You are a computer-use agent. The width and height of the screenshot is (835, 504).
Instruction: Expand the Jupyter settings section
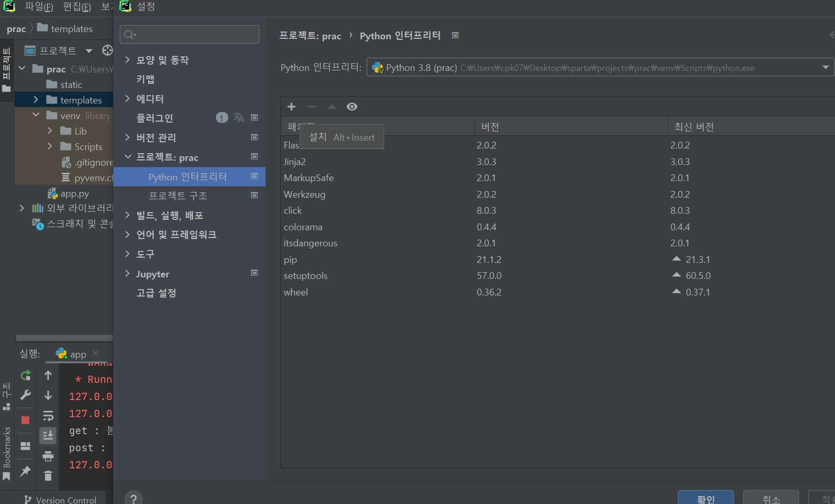click(127, 273)
